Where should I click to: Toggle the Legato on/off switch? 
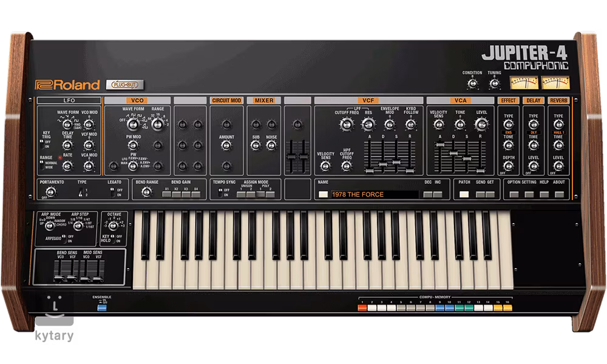pos(112,192)
